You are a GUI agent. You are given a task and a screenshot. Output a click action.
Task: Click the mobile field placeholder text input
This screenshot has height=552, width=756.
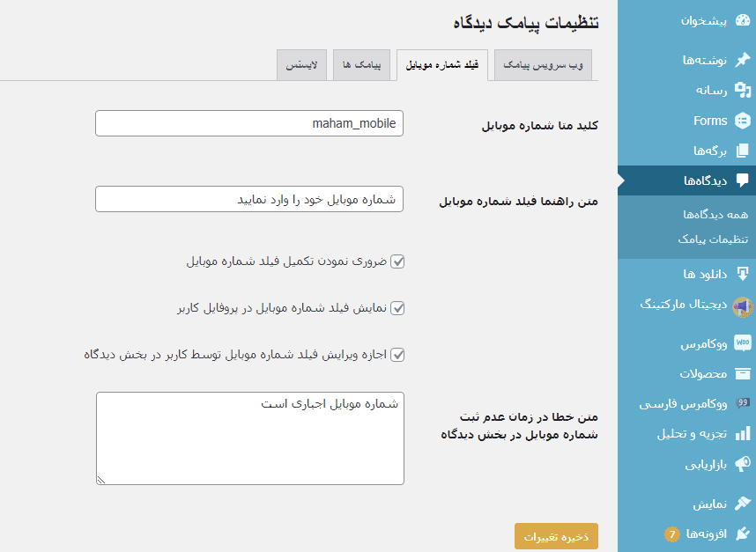[249, 199]
